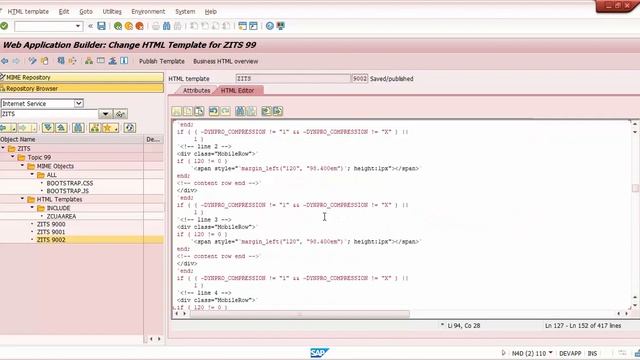The image size is (640, 360).
Task: Click the green Enter checkmark icon
Action: [4, 26]
